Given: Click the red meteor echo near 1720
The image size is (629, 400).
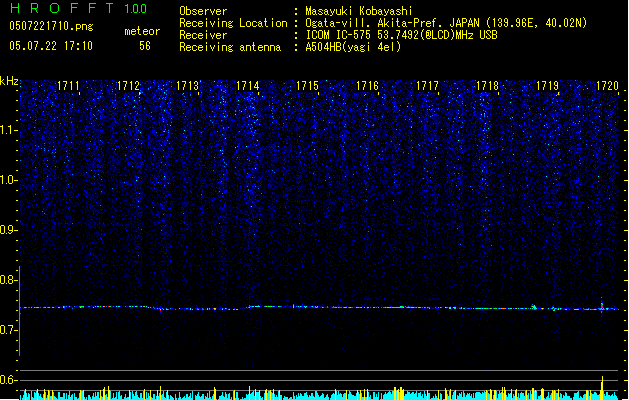Looking at the screenshot, I should point(602,306).
